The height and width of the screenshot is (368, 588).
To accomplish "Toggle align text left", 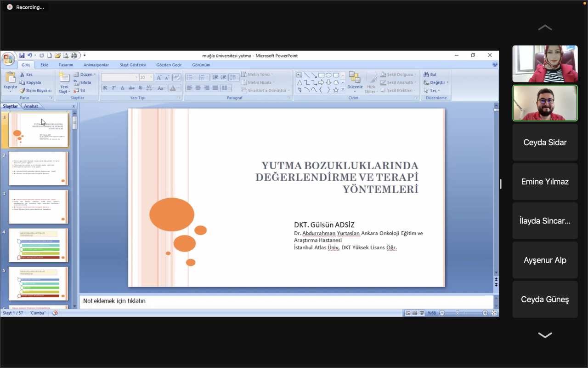I will click(189, 88).
